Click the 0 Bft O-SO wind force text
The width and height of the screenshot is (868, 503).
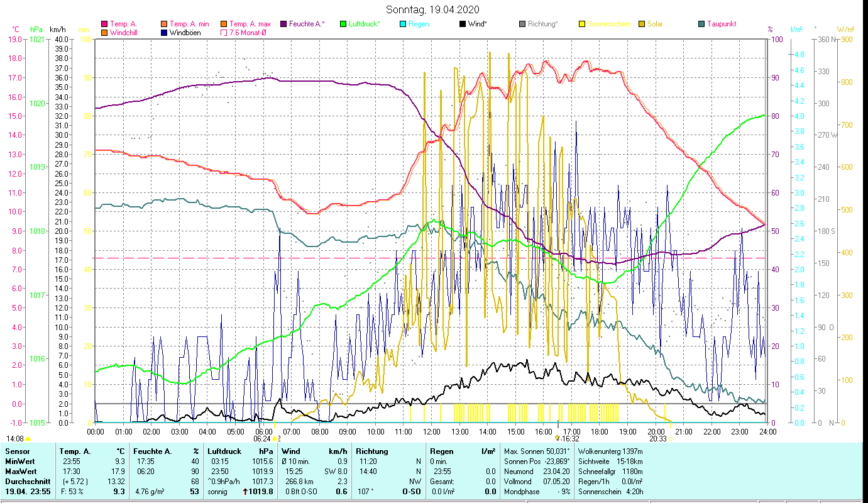coord(300,492)
